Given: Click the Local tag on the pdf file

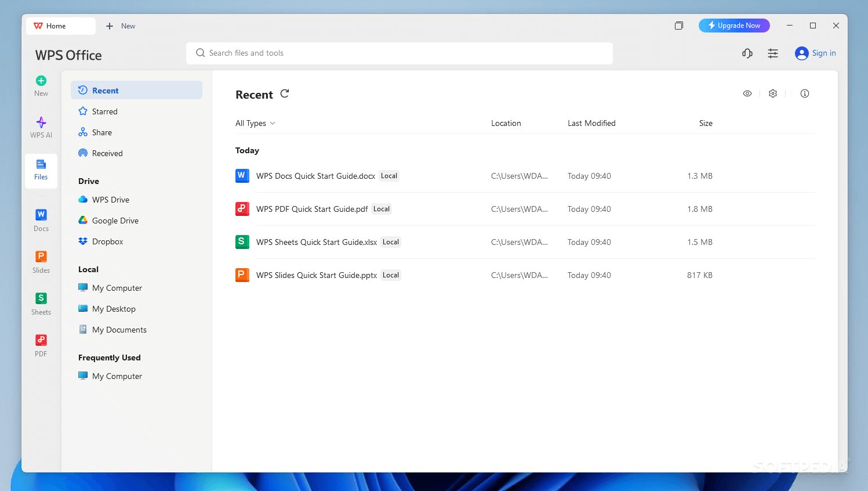Looking at the screenshot, I should pyautogui.click(x=382, y=209).
